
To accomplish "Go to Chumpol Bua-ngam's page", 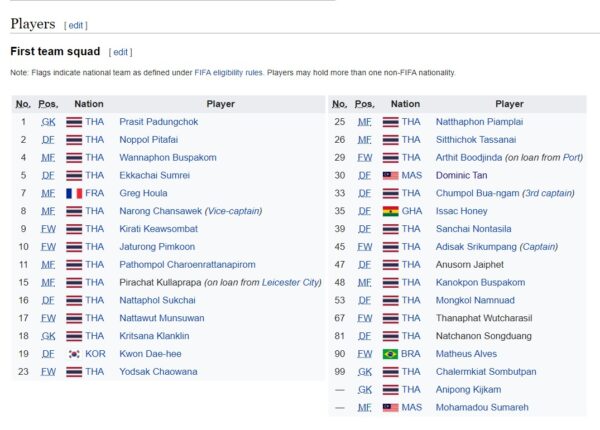I will (x=475, y=193).
